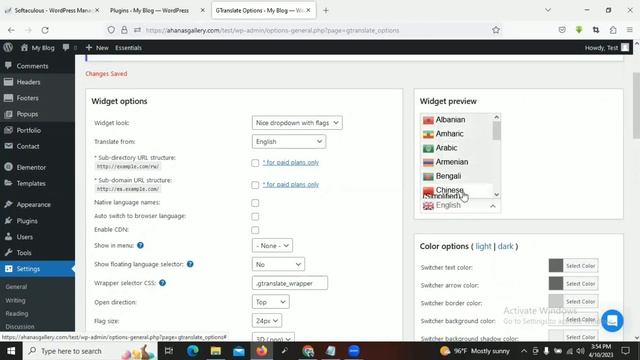Open Task View on taskbar

(169, 351)
